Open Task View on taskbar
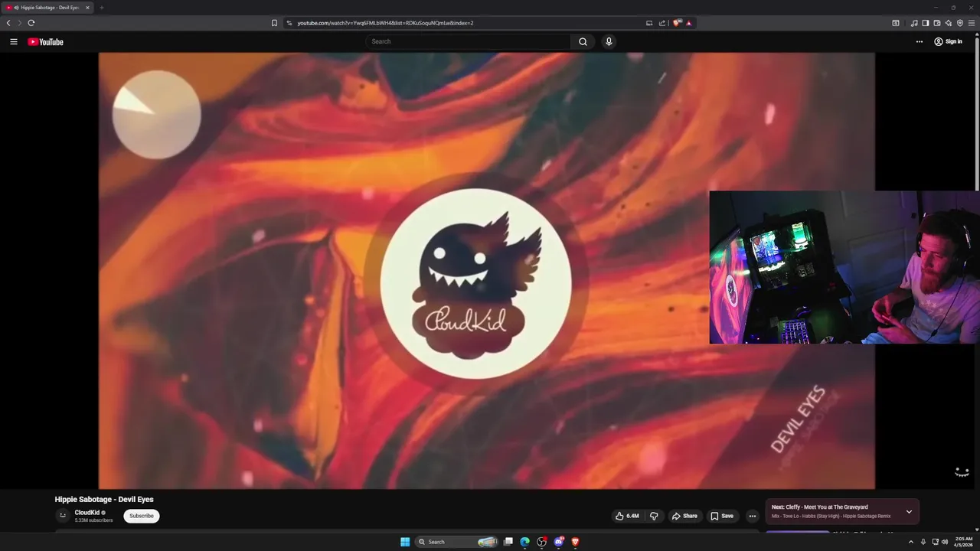 (x=508, y=542)
